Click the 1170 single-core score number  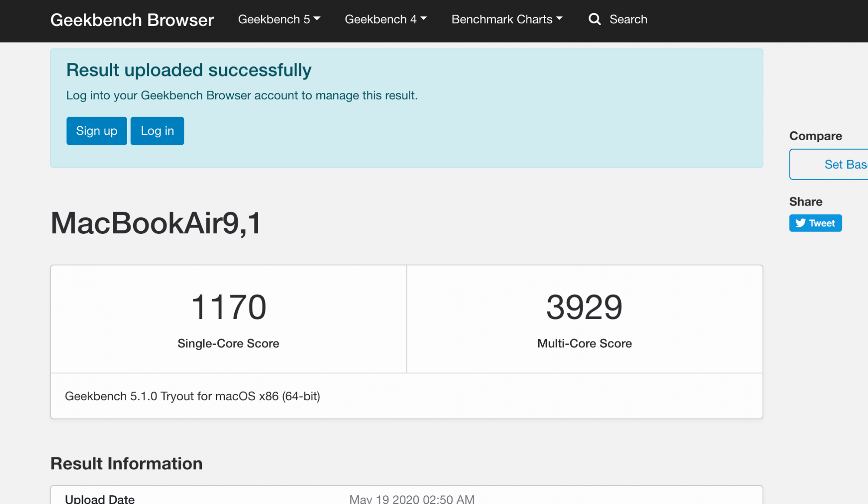228,307
